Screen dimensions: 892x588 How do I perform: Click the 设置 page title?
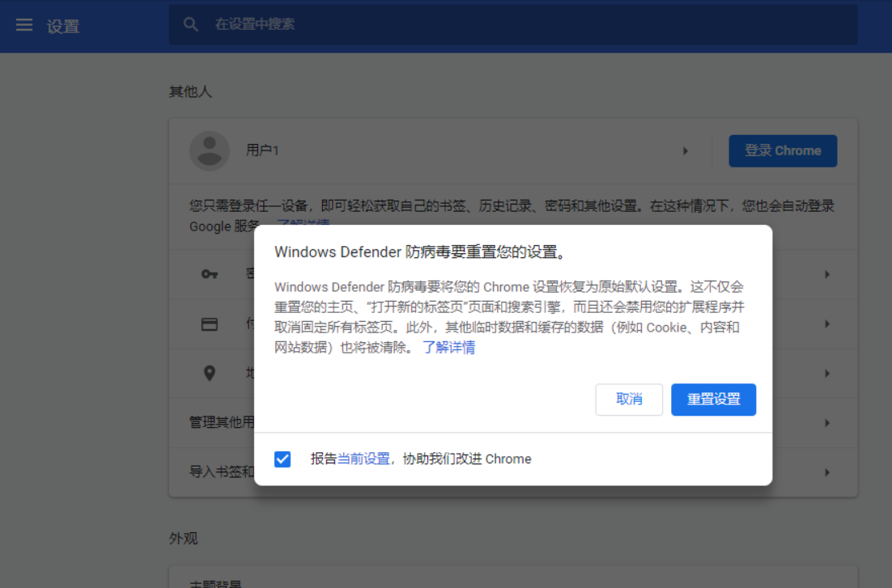pos(63,26)
